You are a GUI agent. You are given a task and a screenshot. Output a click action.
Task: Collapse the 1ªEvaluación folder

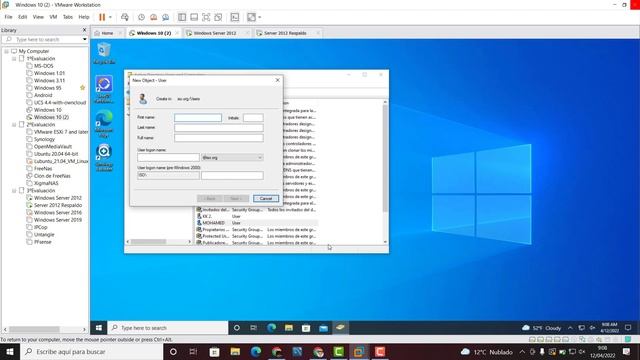tap(14, 59)
